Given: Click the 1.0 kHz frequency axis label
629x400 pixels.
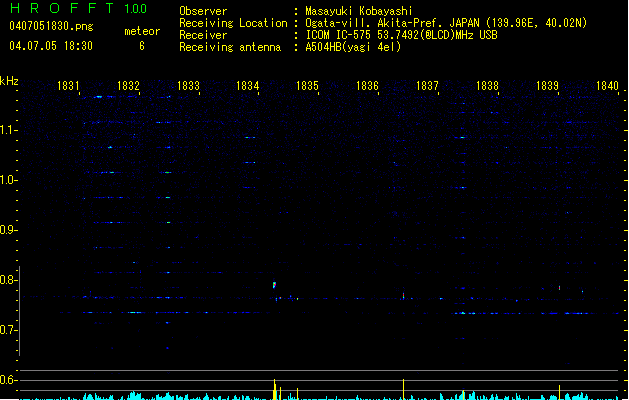Looking at the screenshot, I should 8,180.
